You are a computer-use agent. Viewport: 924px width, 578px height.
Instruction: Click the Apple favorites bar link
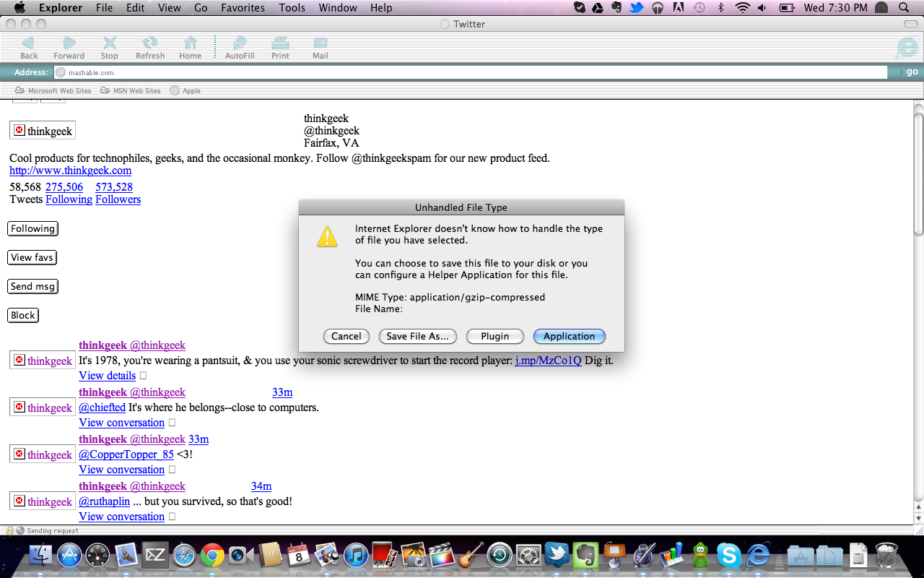[186, 91]
